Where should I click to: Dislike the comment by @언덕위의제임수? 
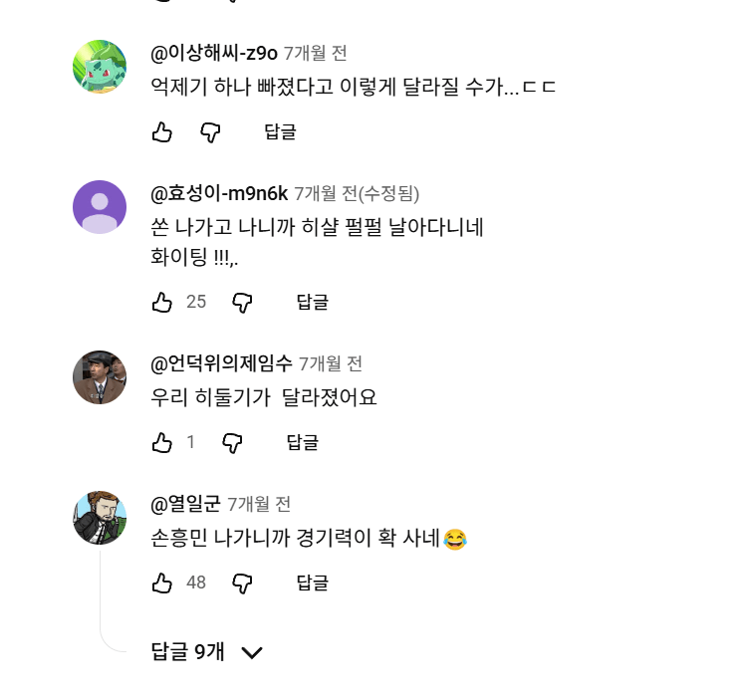(x=232, y=442)
